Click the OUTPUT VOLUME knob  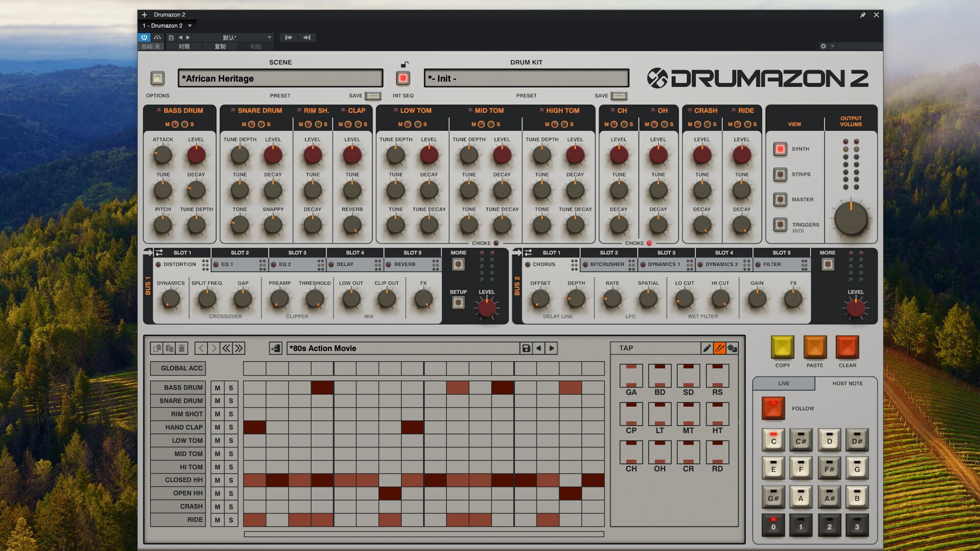pos(851,218)
